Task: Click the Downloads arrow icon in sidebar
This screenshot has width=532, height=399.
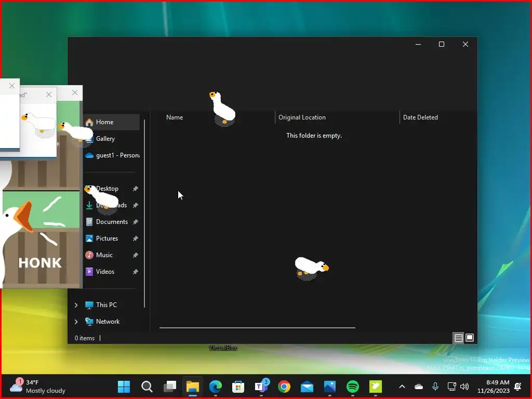Action: coord(89,205)
